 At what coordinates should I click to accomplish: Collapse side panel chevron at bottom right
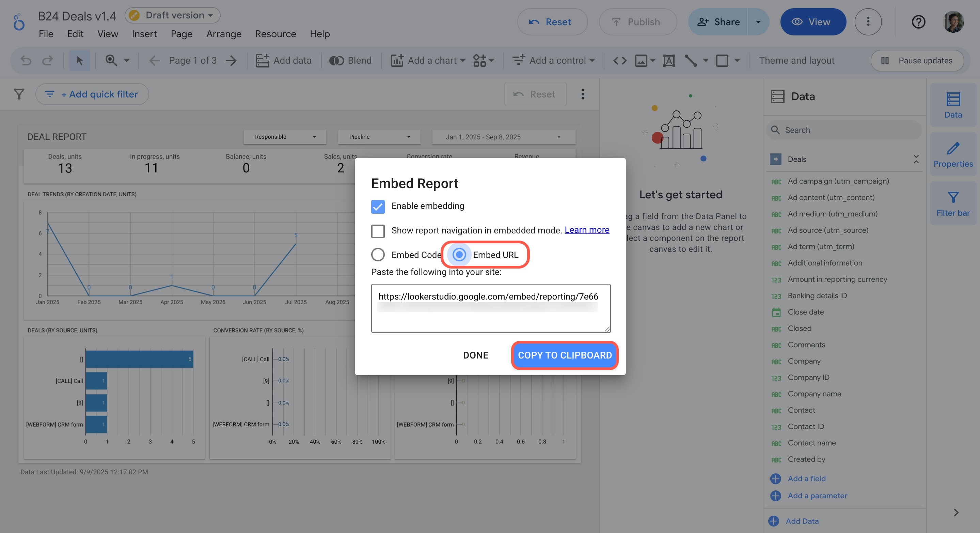955,513
